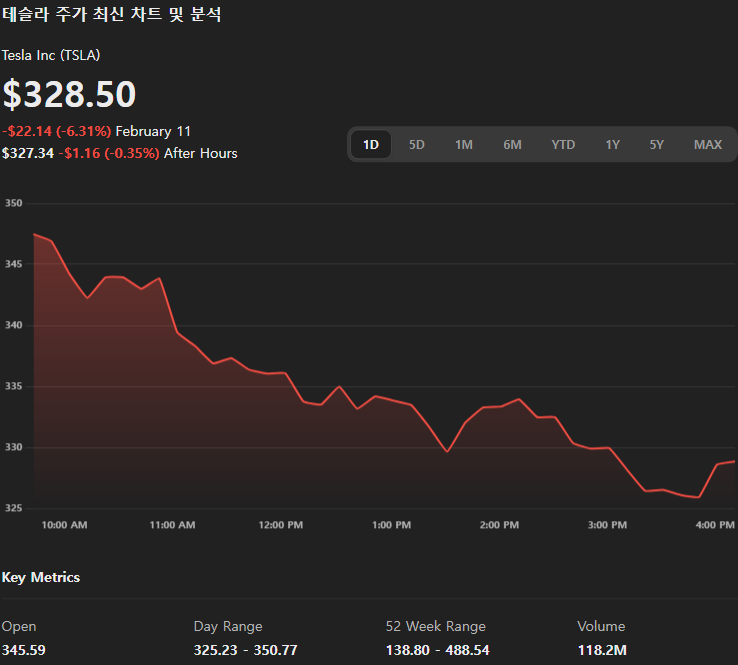
Task: Click the 335 price axis label
Action: pos(13,386)
